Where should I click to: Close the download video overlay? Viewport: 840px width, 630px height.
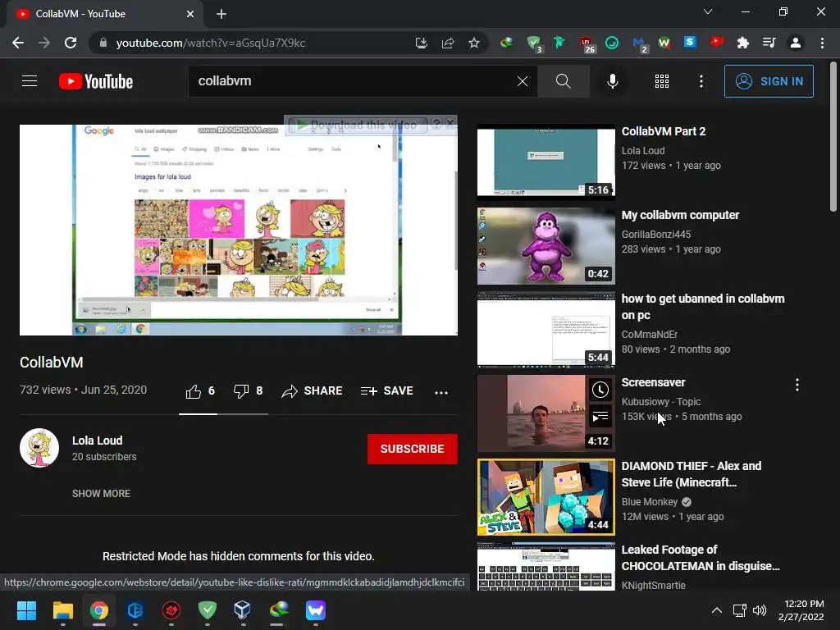point(450,124)
